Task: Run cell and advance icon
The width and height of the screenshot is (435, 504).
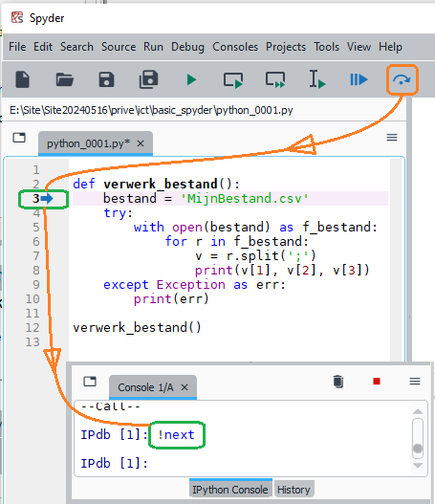Action: [x=275, y=79]
